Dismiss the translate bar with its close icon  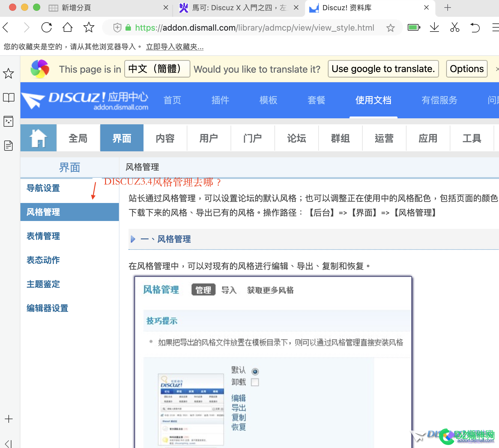(x=497, y=69)
